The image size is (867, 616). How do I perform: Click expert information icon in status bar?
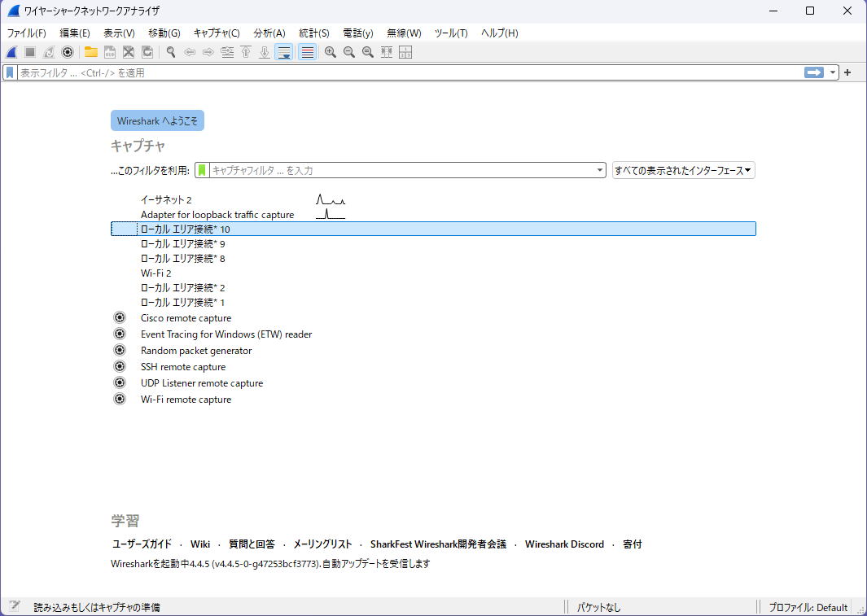[15, 605]
